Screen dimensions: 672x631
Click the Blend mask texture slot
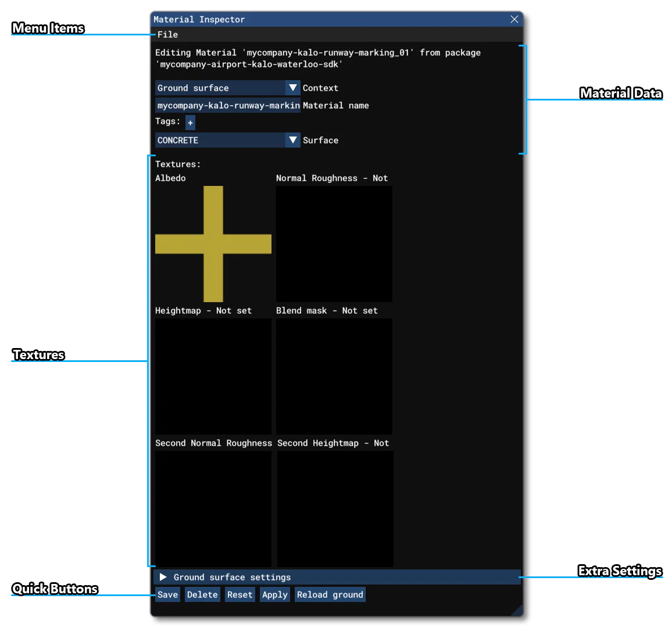(x=334, y=376)
